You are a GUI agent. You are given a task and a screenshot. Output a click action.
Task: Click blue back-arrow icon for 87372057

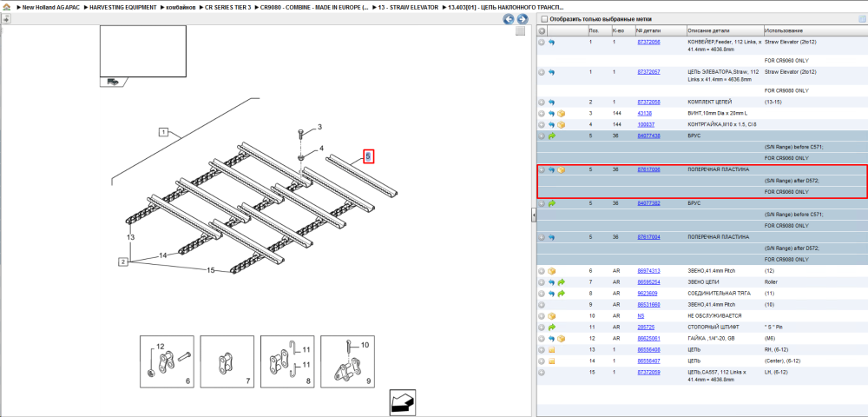click(551, 72)
